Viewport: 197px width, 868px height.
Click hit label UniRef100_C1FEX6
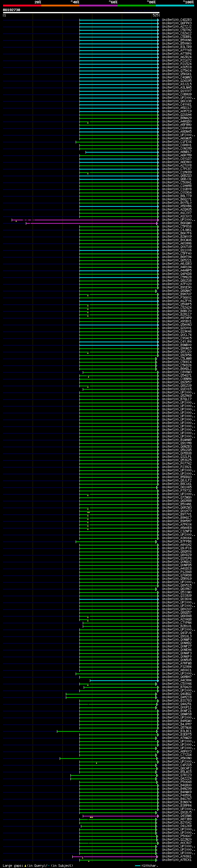pyautogui.click(x=177, y=142)
